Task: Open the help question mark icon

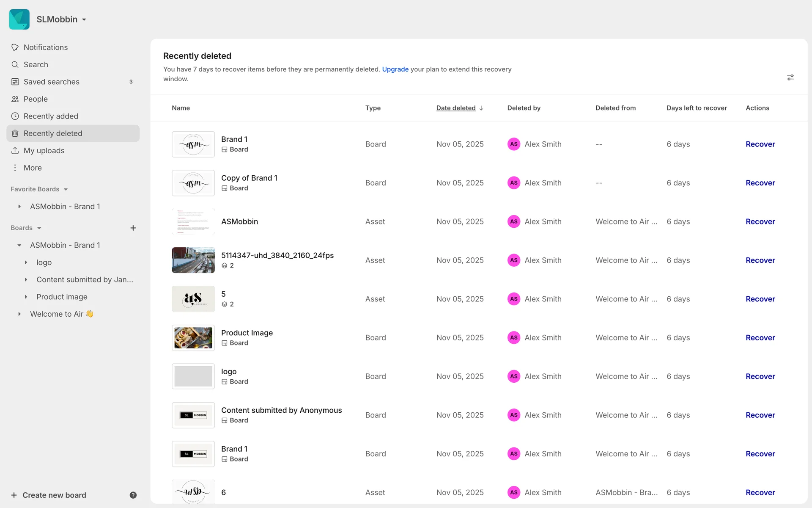Action: click(x=133, y=495)
